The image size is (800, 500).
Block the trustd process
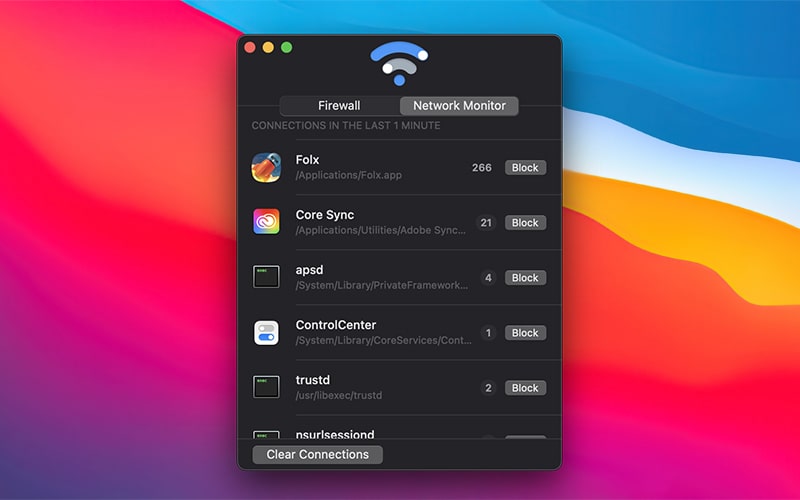(525, 388)
